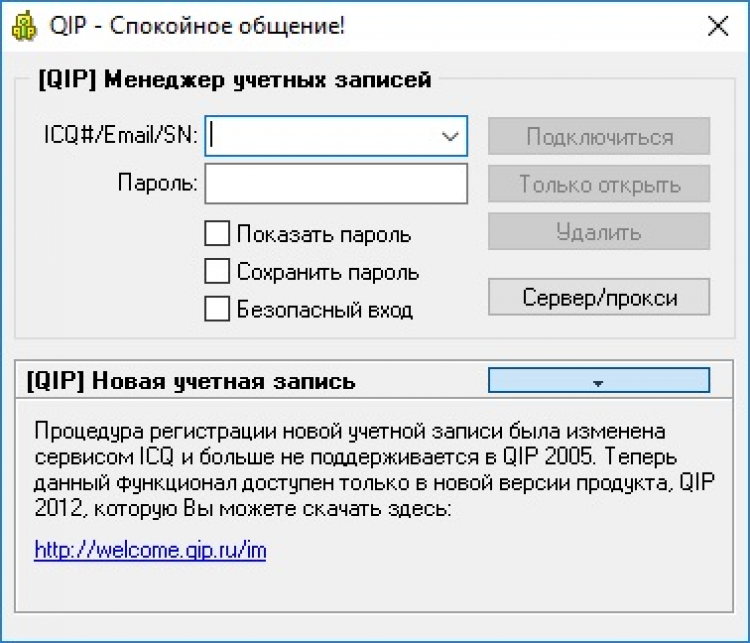
Task: Focus the ICQ#/Email/SN account input
Action: (x=320, y=137)
